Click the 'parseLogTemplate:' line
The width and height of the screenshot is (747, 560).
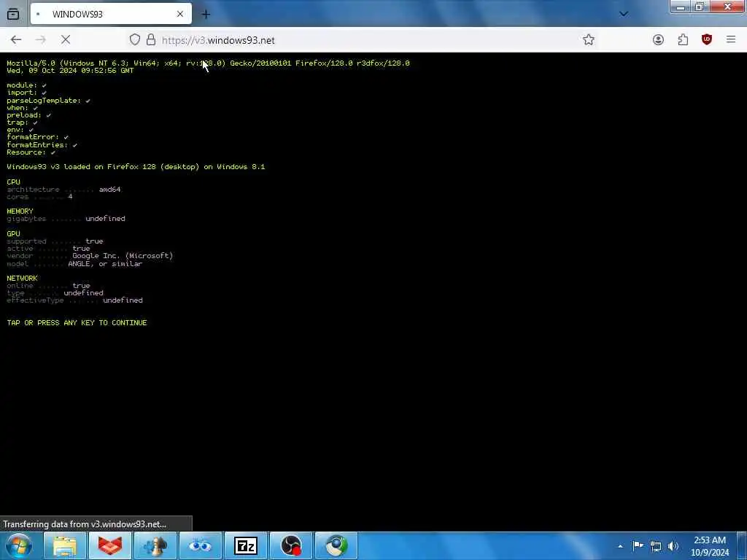(x=48, y=101)
